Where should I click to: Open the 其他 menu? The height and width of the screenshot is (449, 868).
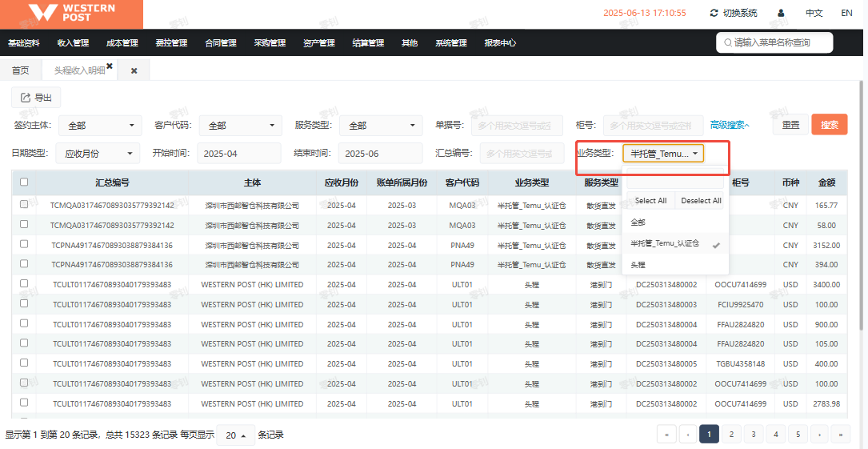tap(410, 42)
